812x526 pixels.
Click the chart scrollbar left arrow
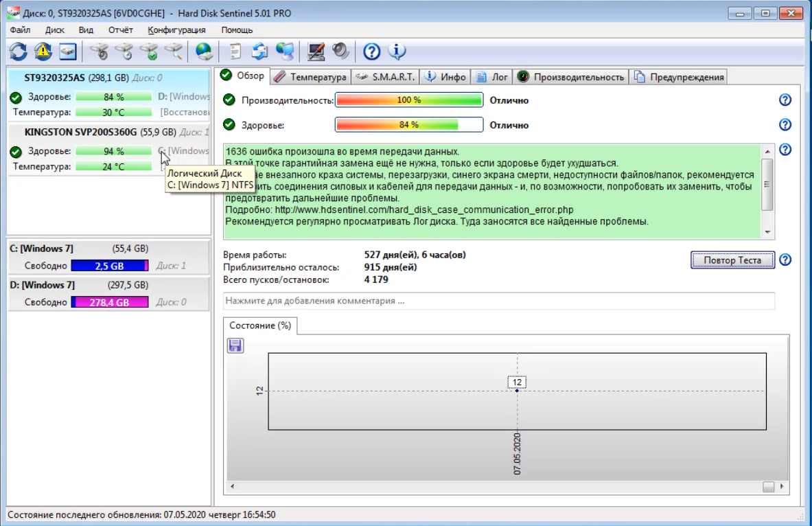[x=232, y=486]
